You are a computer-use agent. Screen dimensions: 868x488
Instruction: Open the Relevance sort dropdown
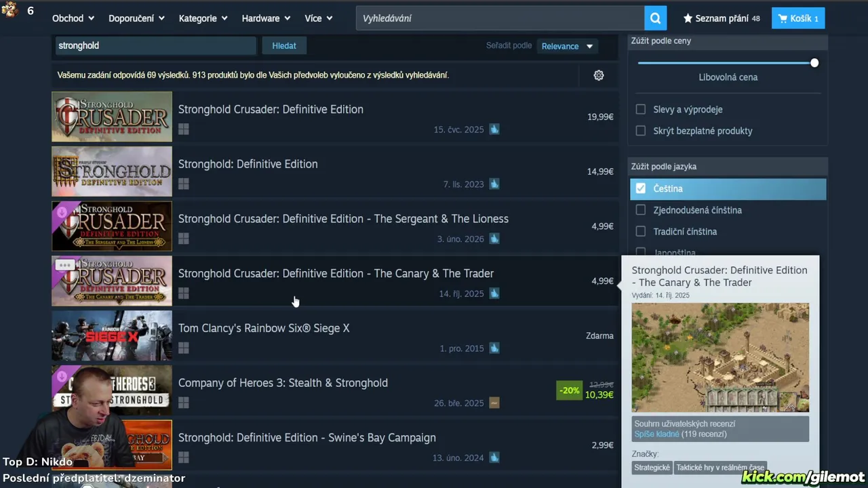[x=567, y=46]
